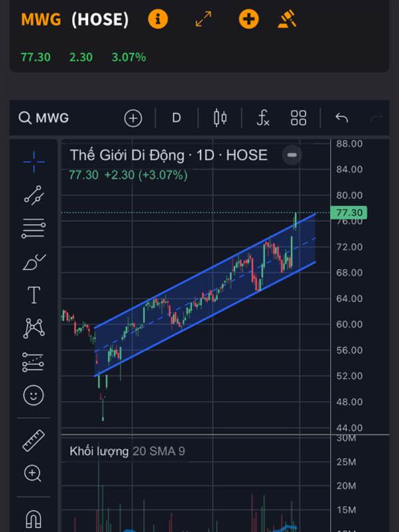Undo last chart action
This screenshot has height=532, width=399.
[342, 118]
